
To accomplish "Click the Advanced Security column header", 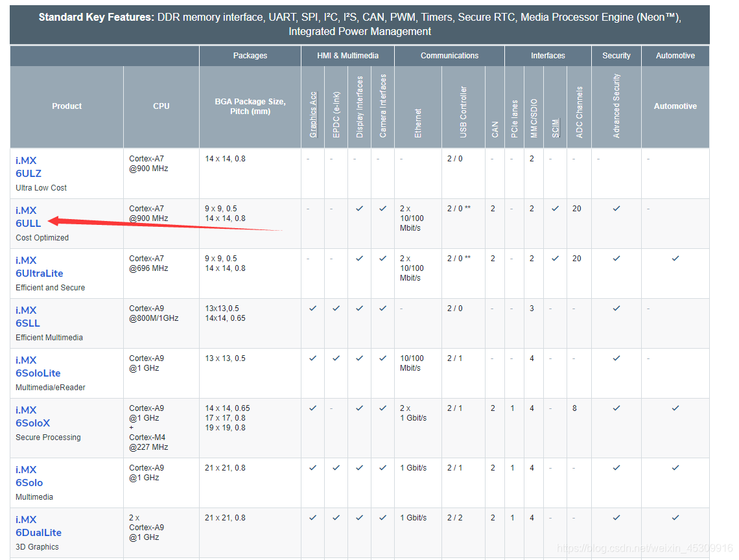I will click(x=616, y=106).
